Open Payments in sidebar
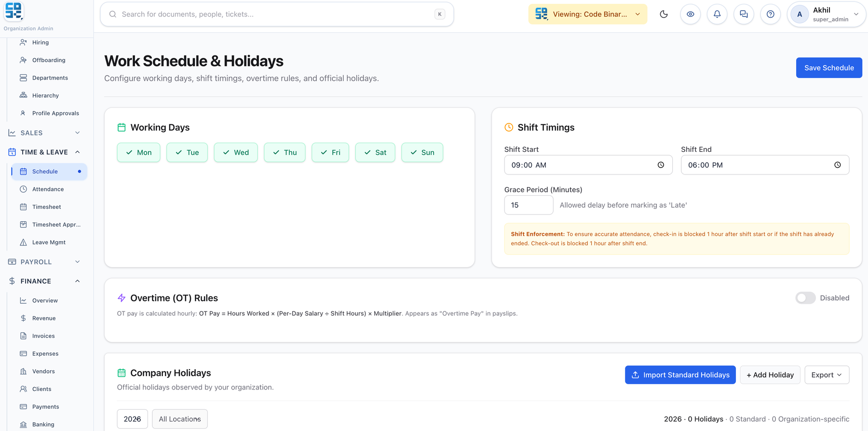The height and width of the screenshot is (431, 868). [46, 407]
